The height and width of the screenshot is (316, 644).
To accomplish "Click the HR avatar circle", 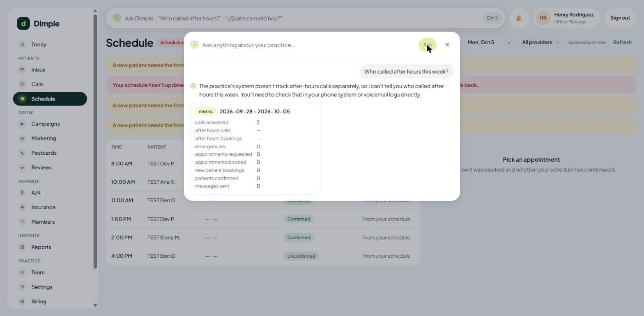I will (x=543, y=18).
